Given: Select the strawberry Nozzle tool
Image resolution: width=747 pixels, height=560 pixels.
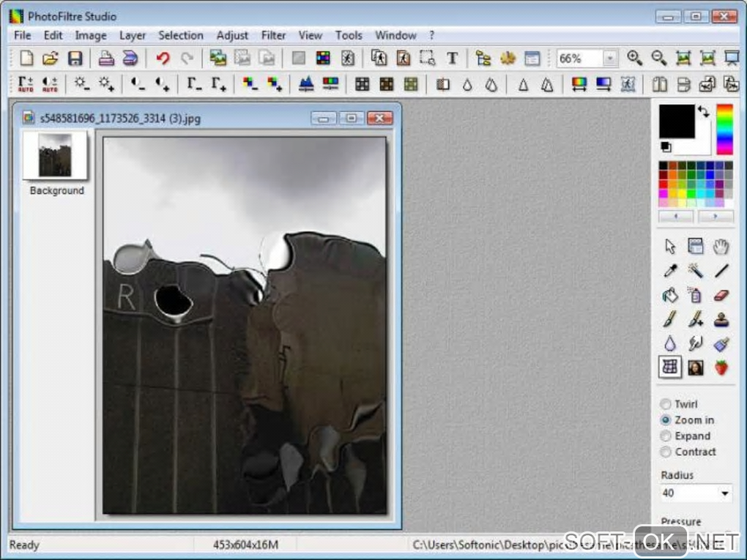Looking at the screenshot, I should [721, 367].
